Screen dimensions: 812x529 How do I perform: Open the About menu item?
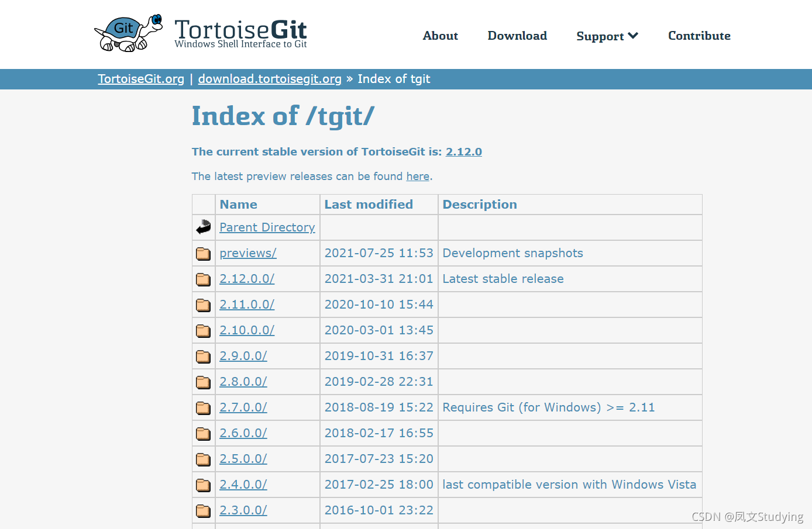coord(440,36)
